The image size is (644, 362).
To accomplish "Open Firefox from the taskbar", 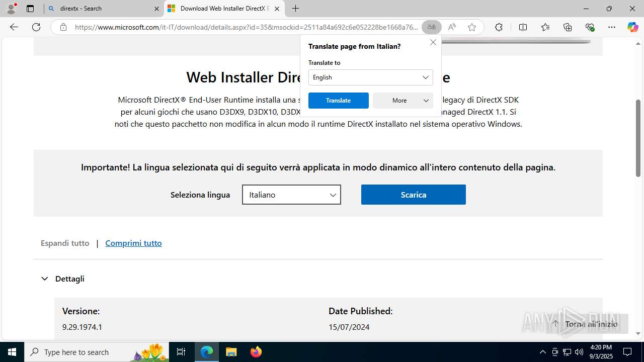I will pyautogui.click(x=256, y=352).
